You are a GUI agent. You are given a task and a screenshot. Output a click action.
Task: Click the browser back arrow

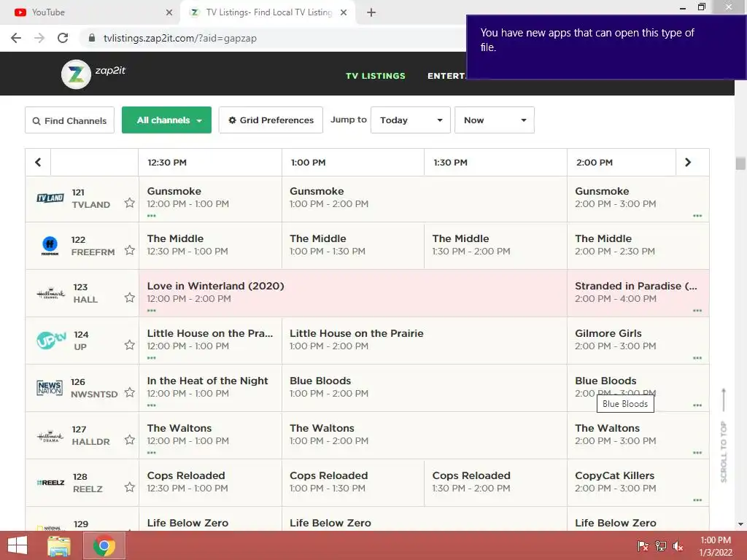coord(16,38)
